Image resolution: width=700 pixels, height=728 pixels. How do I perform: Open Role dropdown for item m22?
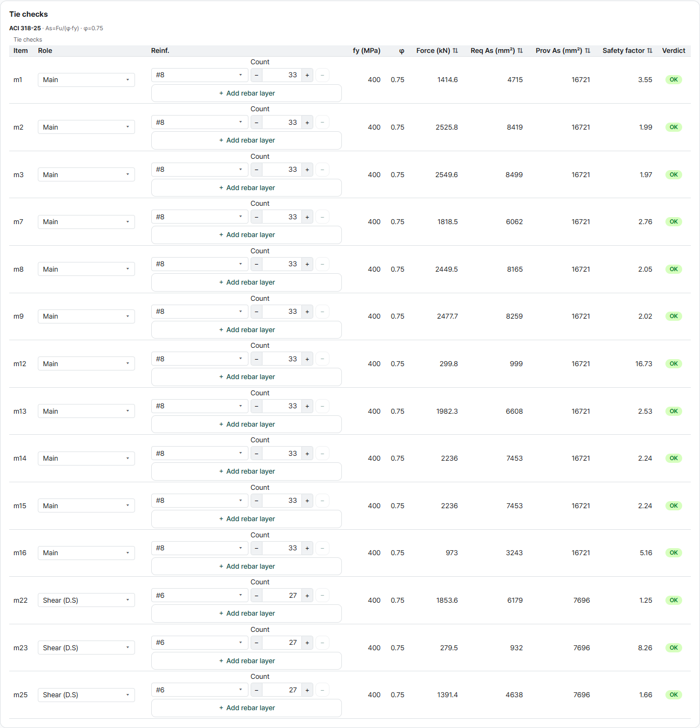pos(86,601)
